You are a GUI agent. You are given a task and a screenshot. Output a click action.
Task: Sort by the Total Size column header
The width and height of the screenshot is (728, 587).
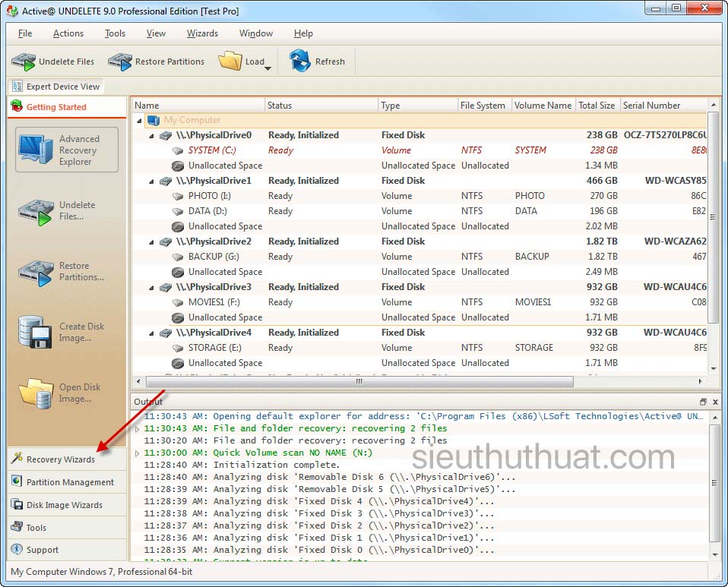click(597, 106)
